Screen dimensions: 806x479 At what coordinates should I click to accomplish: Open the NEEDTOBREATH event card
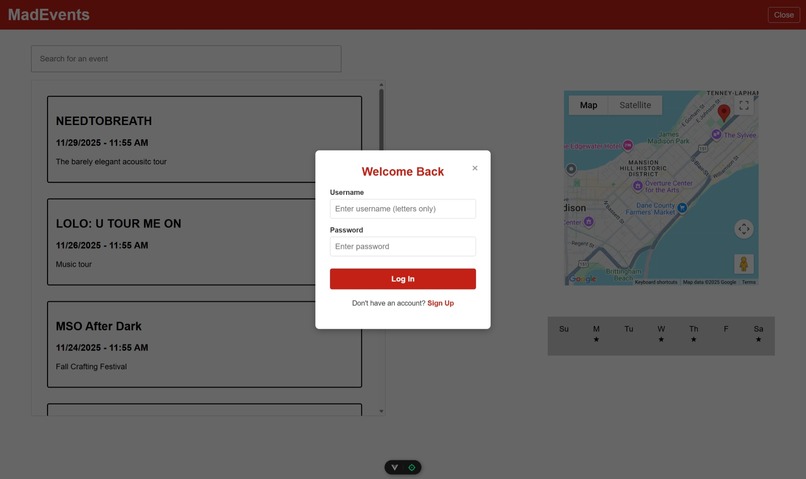pos(205,139)
